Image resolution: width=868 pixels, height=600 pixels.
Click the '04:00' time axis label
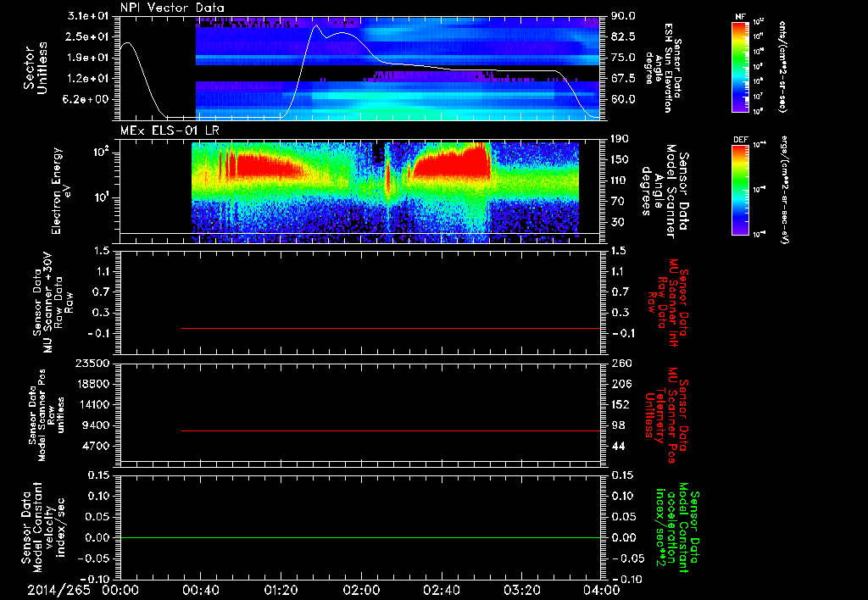[602, 590]
